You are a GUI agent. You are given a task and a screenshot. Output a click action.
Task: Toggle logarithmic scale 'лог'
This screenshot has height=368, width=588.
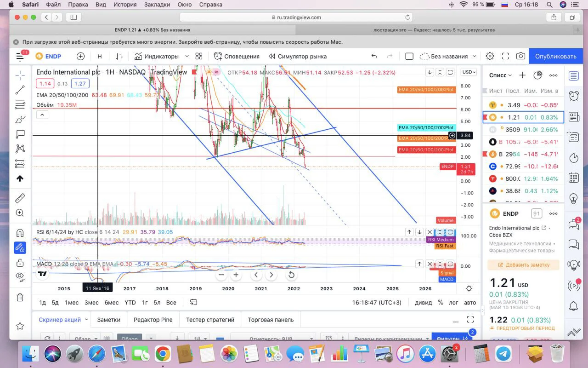453,302
